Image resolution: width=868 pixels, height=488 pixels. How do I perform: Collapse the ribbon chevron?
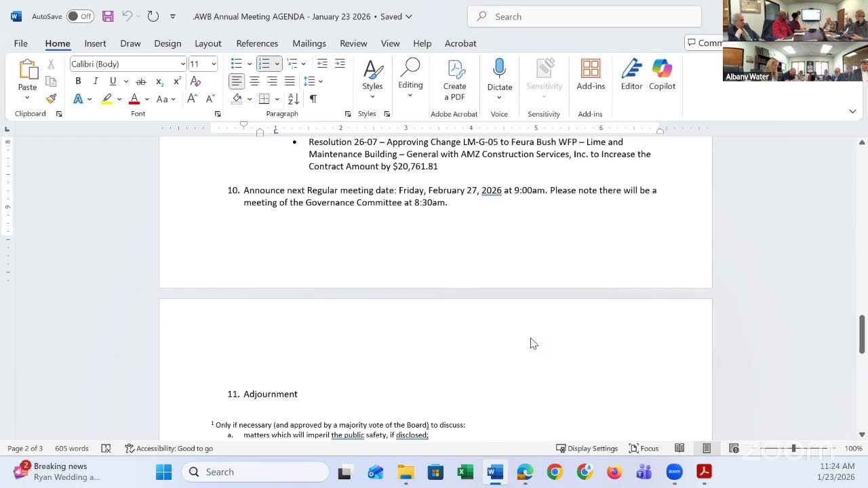coord(852,111)
